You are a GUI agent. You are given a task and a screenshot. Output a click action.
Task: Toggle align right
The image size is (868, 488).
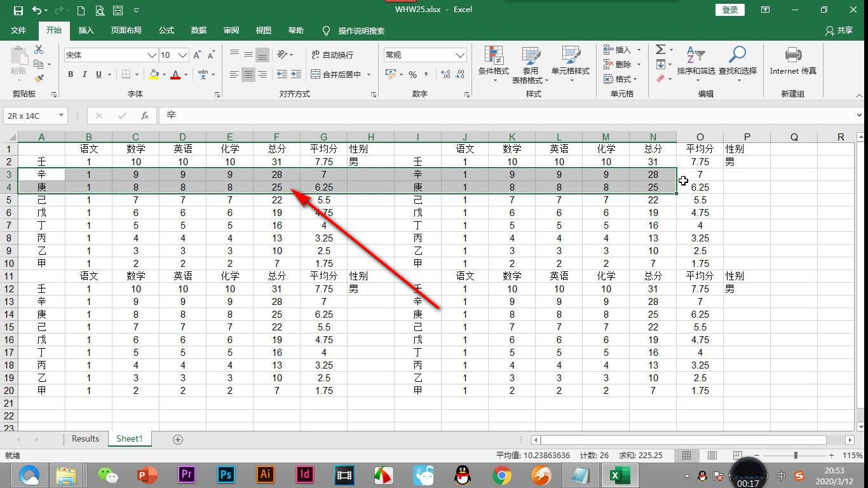(262, 75)
